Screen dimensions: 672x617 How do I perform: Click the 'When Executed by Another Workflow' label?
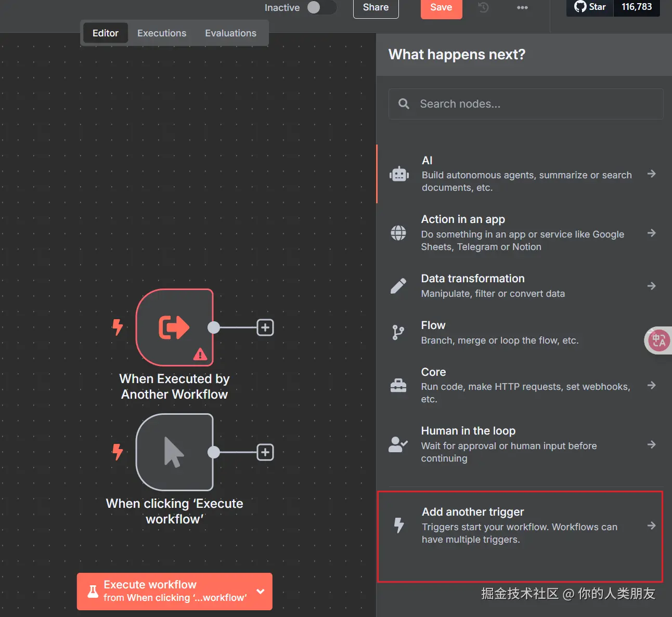click(x=174, y=387)
